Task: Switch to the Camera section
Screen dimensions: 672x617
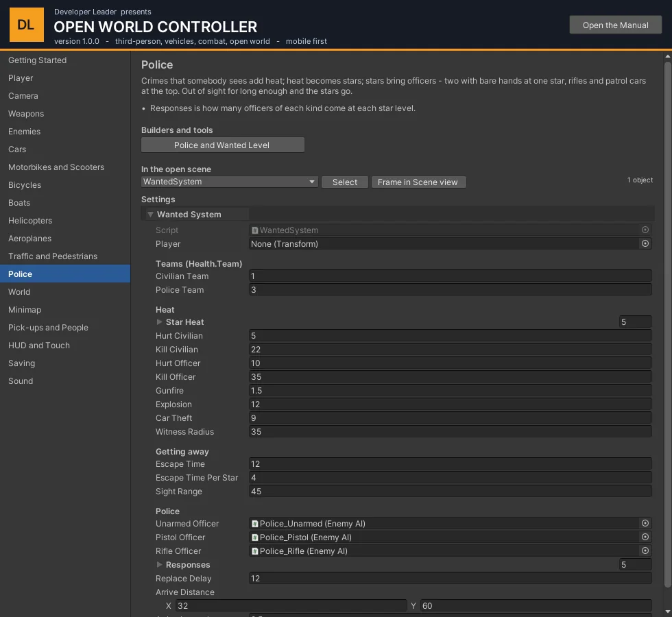Action: 65,96
